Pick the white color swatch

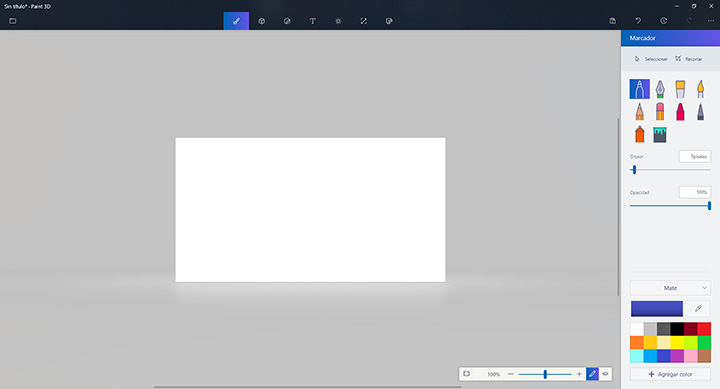coord(636,329)
